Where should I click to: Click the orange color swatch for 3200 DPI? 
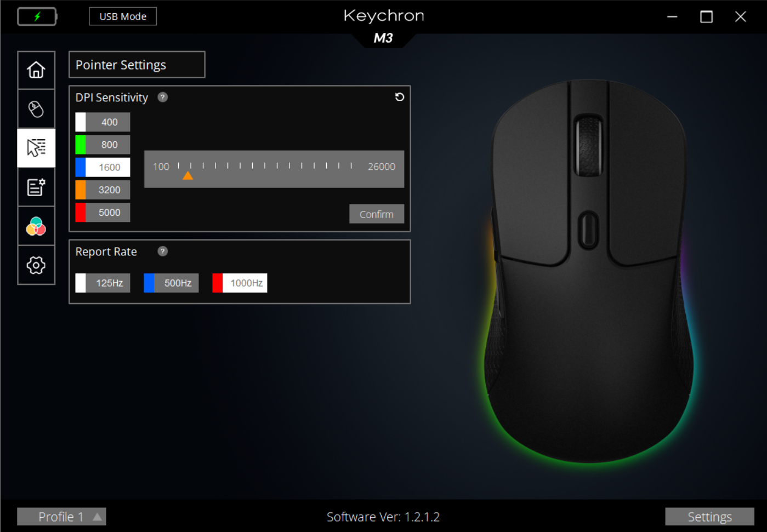(x=81, y=190)
